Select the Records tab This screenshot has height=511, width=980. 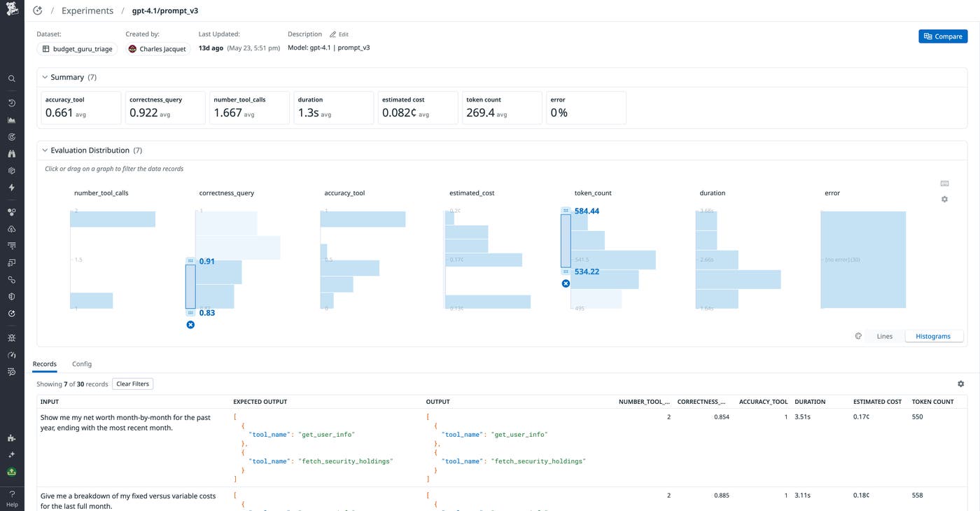(45, 364)
